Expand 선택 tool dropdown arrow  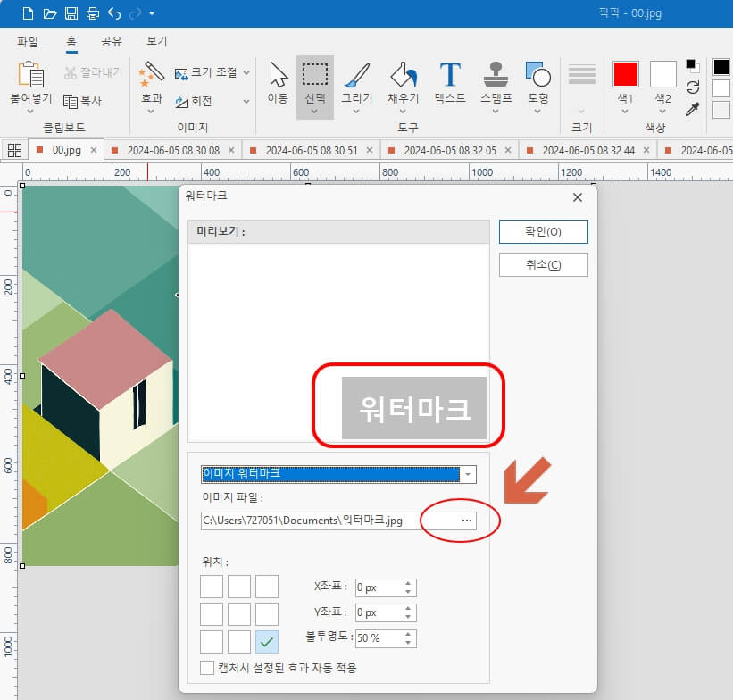(314, 112)
